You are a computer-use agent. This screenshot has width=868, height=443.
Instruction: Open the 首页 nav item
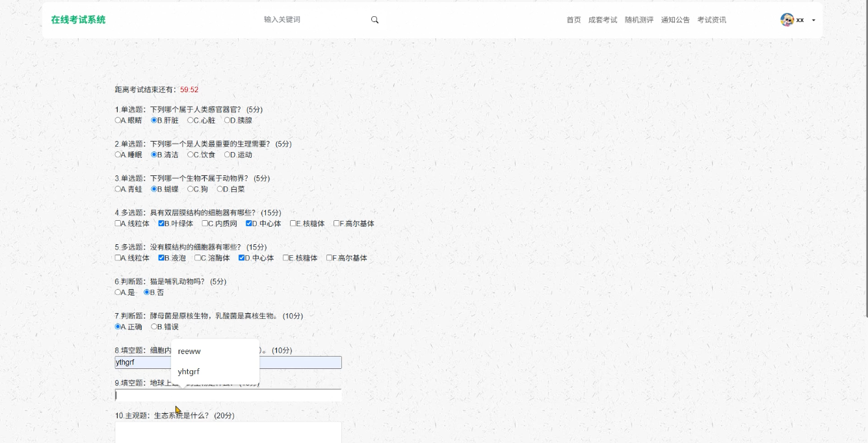pos(573,20)
